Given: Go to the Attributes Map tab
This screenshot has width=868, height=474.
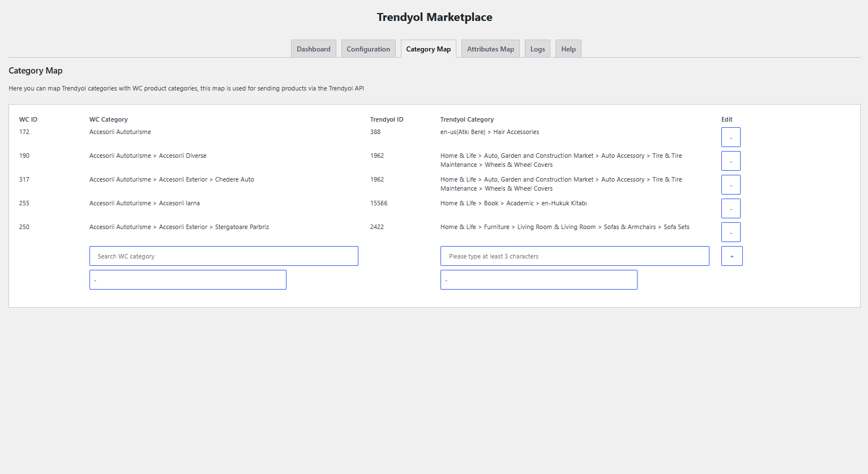Looking at the screenshot, I should [490, 49].
